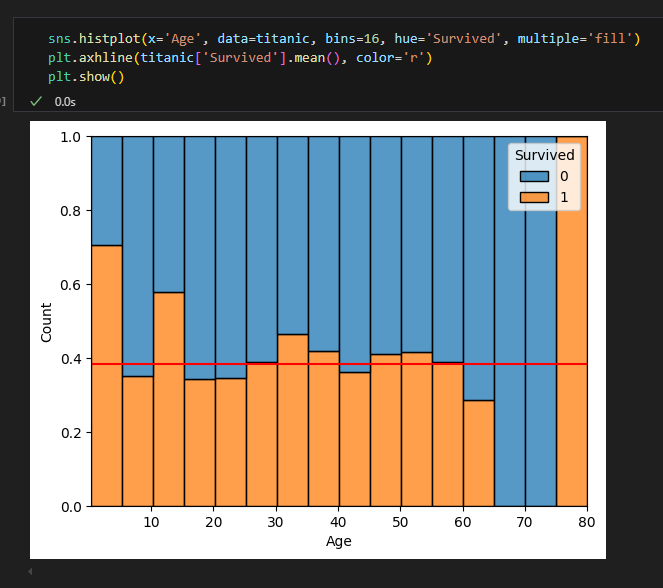Click the y-axis tick label 0.8
Screen dimensions: 663x588
pyautogui.click(x=71, y=211)
